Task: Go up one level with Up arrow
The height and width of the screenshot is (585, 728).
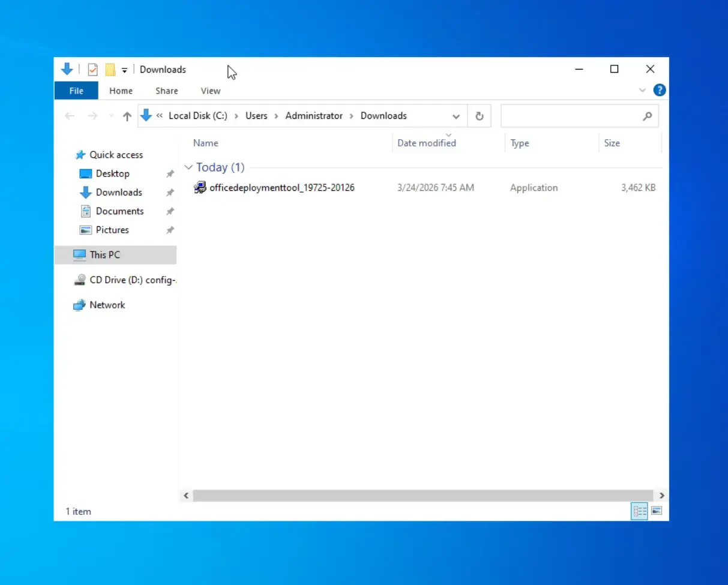Action: coord(127,116)
